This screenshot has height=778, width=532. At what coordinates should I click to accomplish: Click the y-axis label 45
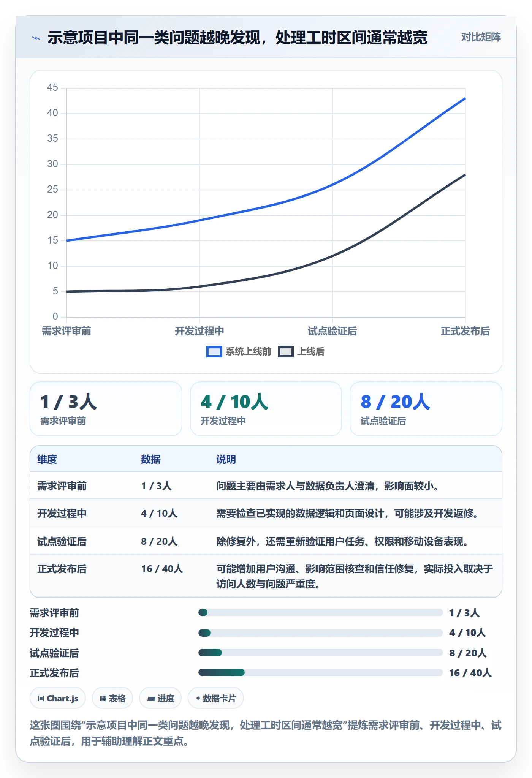(x=52, y=87)
